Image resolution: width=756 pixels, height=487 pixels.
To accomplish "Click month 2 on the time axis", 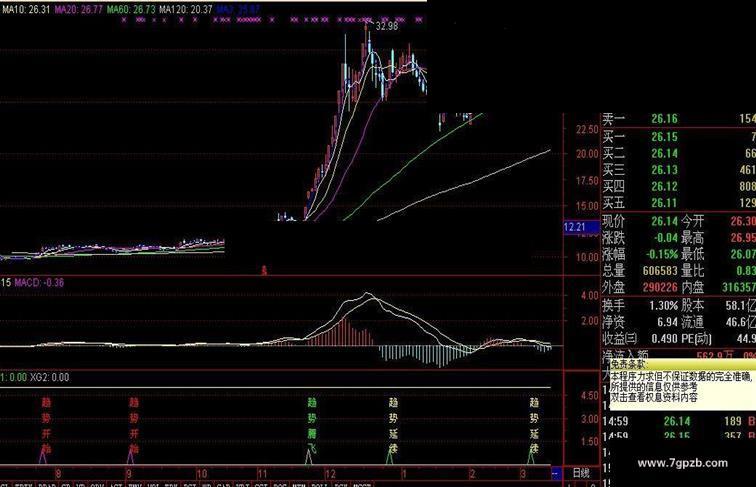I will click(x=472, y=473).
